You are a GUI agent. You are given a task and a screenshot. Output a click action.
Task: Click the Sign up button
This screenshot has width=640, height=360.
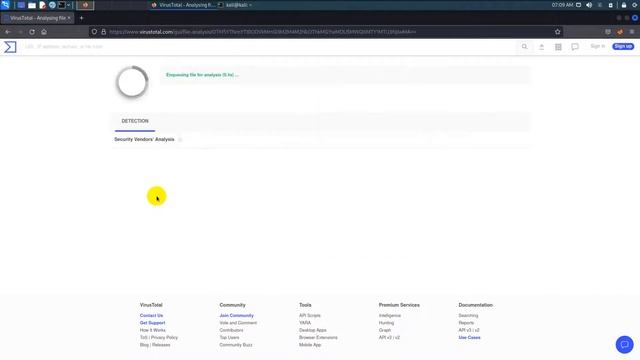623,47
